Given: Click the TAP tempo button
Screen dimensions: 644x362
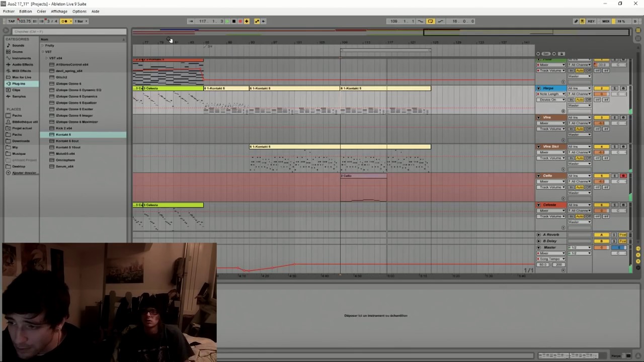Looking at the screenshot, I should pos(12,21).
